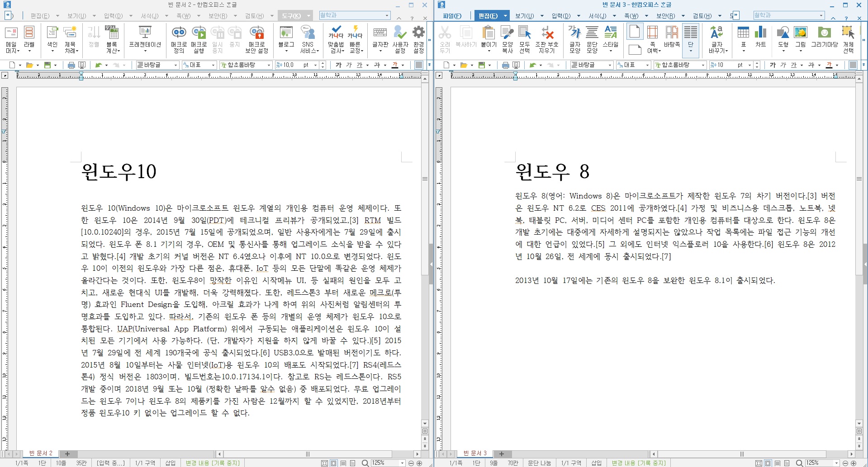The width and height of the screenshot is (868, 467).
Task: Select the 빈 문서 2 document tab
Action: coord(41,453)
